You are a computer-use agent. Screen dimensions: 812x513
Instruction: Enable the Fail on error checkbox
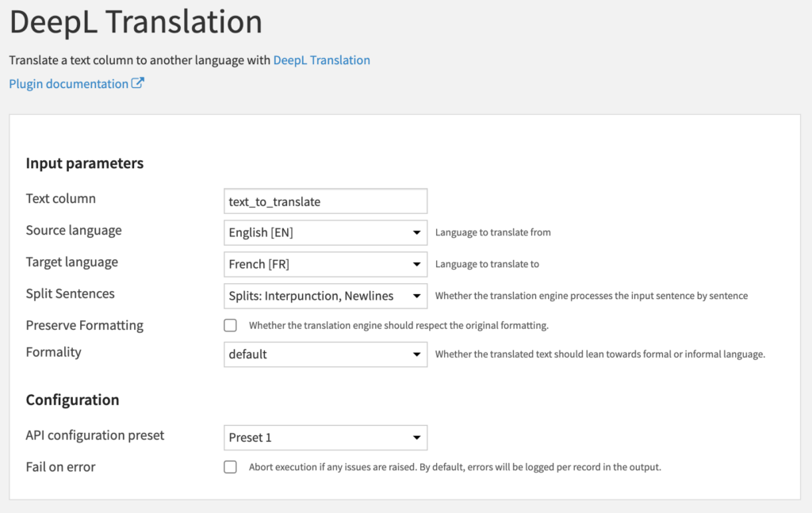pyautogui.click(x=230, y=467)
